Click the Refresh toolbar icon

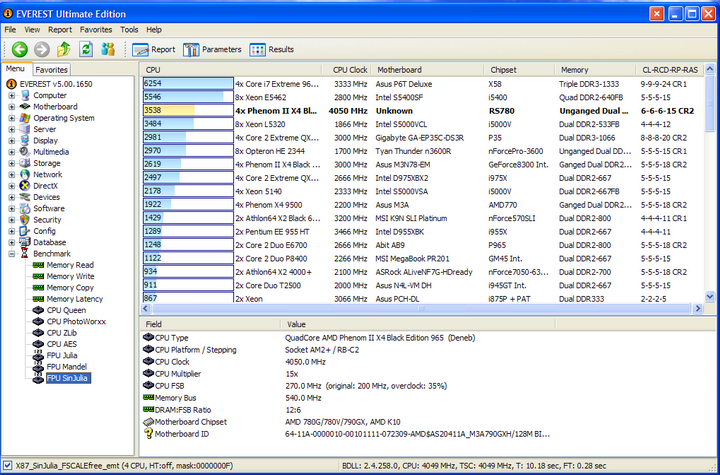86,49
